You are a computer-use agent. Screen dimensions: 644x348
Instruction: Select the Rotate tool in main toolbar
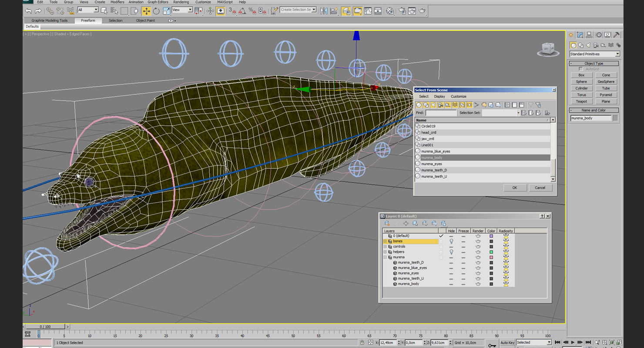click(156, 11)
